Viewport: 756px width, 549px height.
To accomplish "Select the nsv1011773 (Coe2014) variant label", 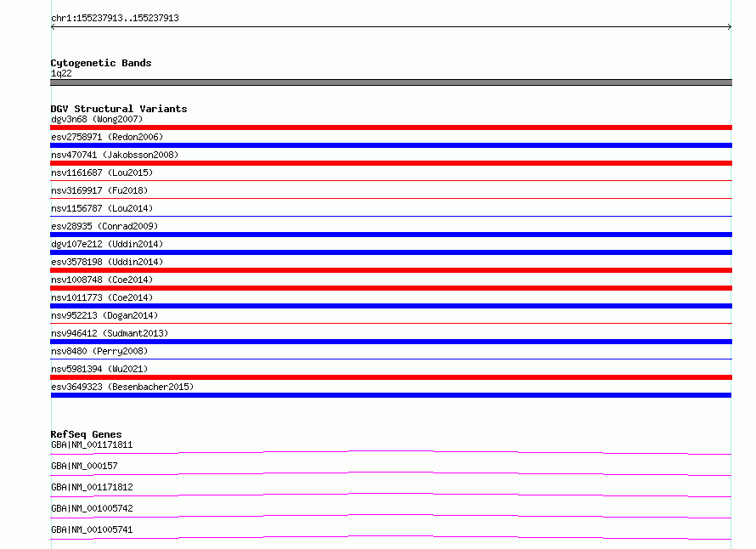I will [x=102, y=297].
